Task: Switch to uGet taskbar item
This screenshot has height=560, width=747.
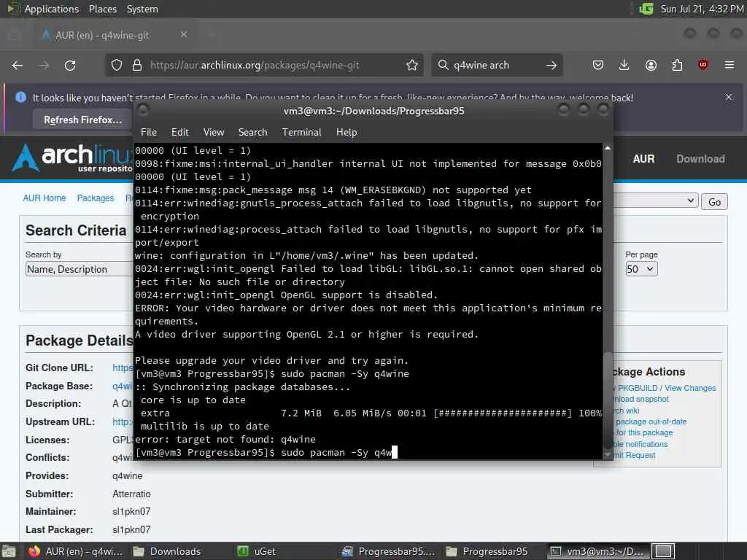Action: 256,551
